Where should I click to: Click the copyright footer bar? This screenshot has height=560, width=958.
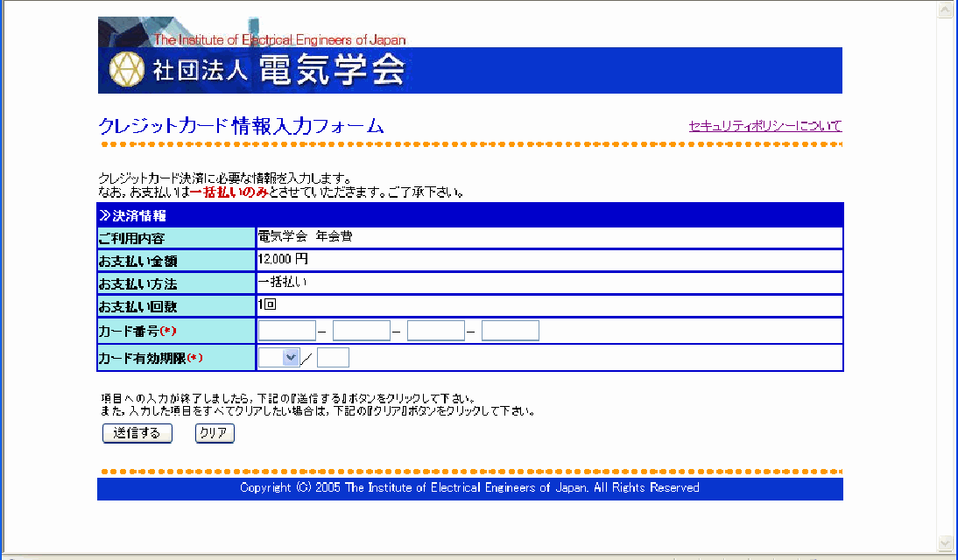pos(469,488)
